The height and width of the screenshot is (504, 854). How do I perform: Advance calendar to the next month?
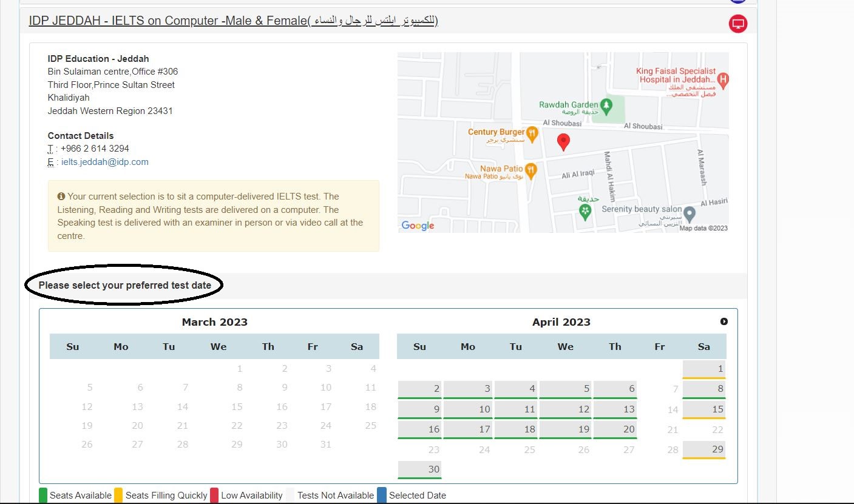click(724, 322)
